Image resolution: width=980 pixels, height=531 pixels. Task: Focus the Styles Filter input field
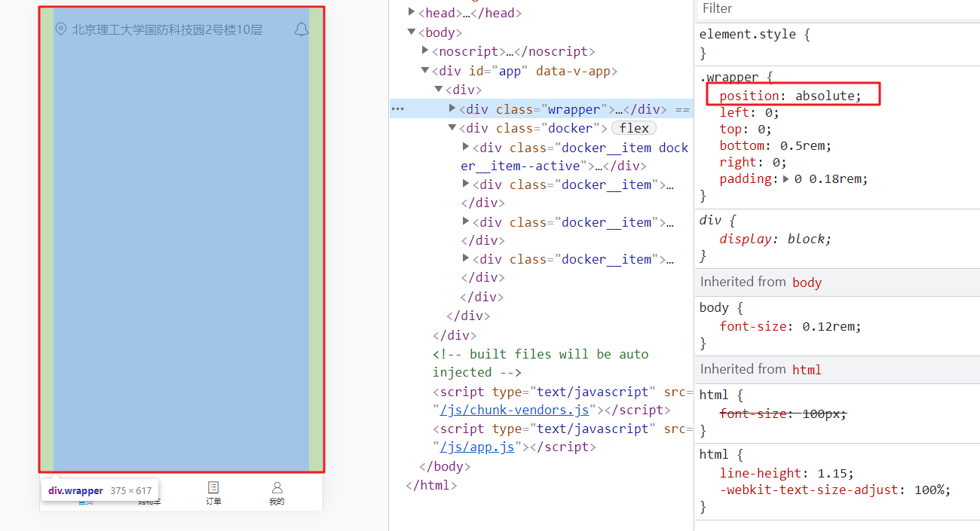click(837, 9)
